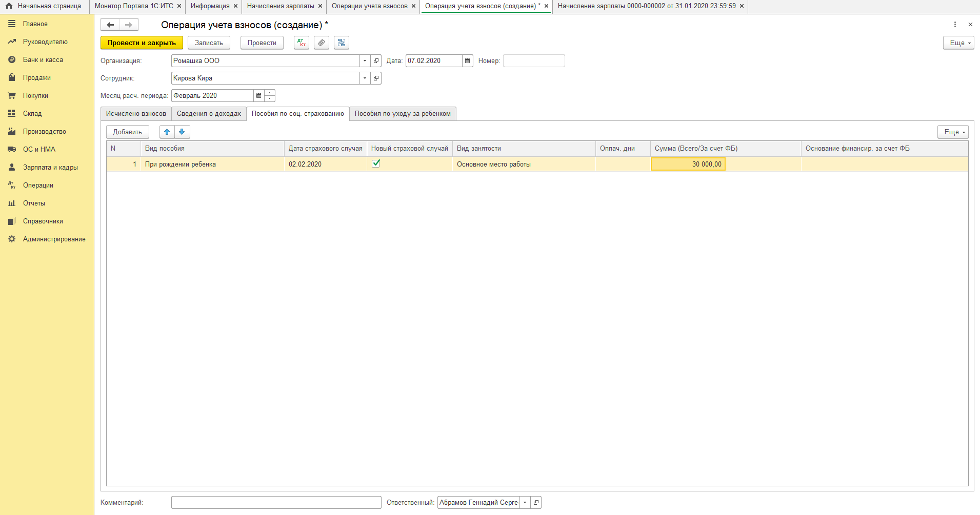Open Ромашка ООО organization card icon
This screenshot has width=980, height=515.
click(376, 61)
